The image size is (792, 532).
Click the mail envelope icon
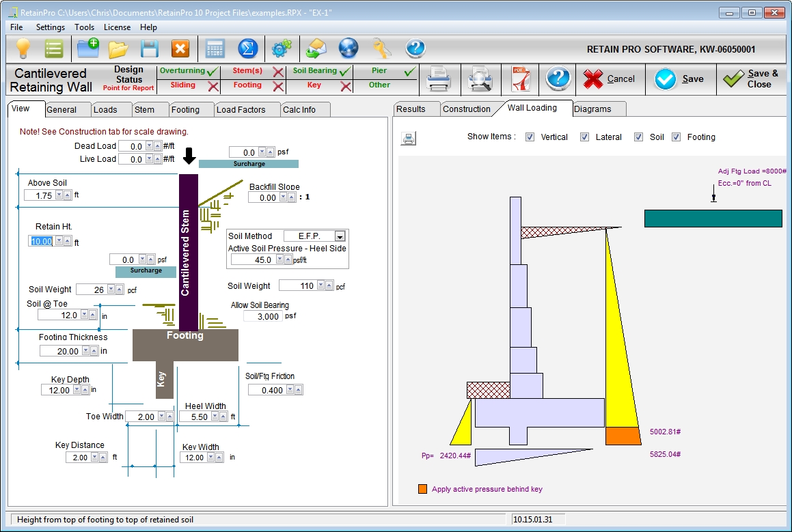pyautogui.click(x=316, y=48)
